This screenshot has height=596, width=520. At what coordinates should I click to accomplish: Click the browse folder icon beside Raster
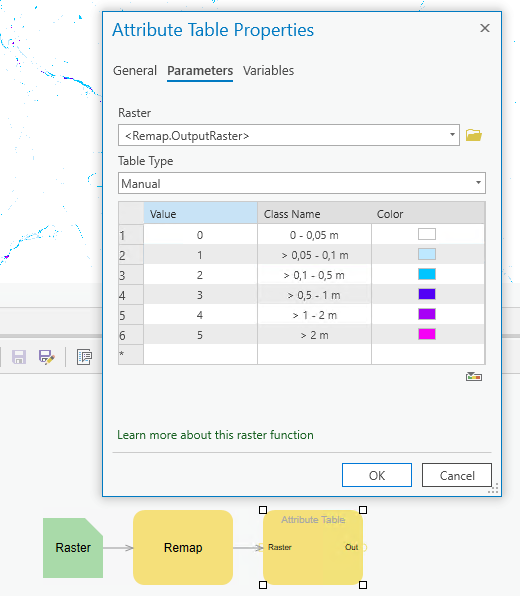(x=474, y=135)
